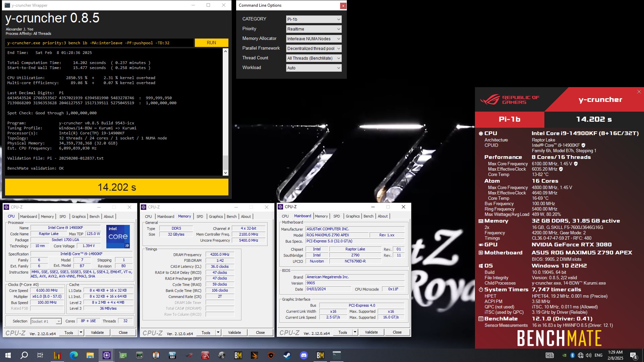The height and width of the screenshot is (362, 644).
Task: Open Windows Search from taskbar
Action: tap(24, 355)
